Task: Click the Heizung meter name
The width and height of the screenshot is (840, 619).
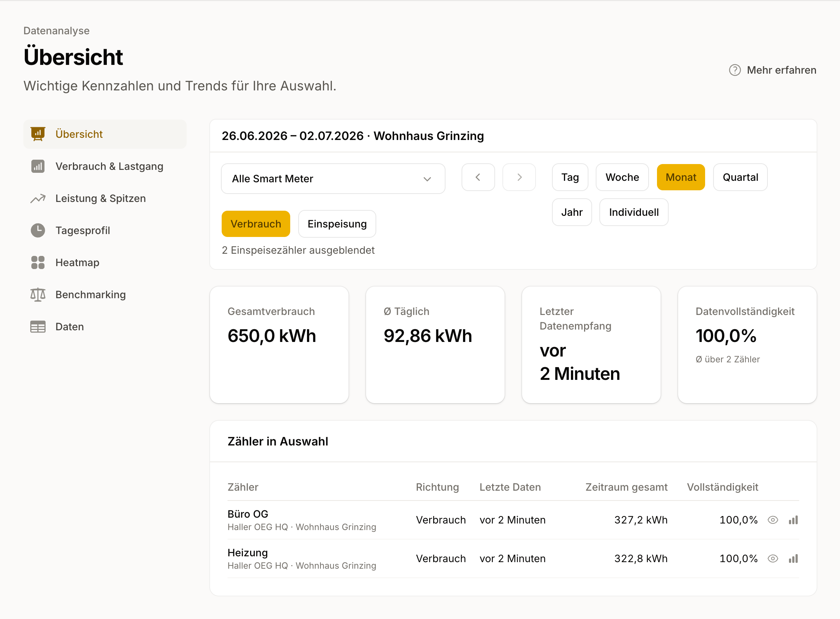Action: 248,553
